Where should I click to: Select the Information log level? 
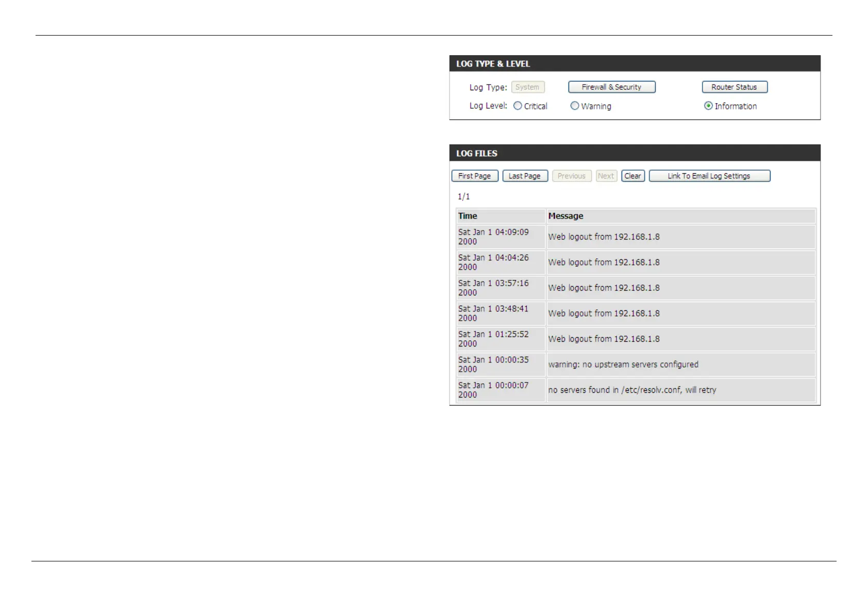(x=709, y=106)
